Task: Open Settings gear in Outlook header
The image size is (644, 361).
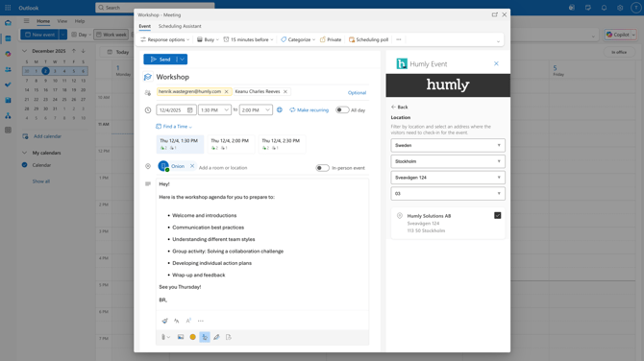Action: point(620,8)
